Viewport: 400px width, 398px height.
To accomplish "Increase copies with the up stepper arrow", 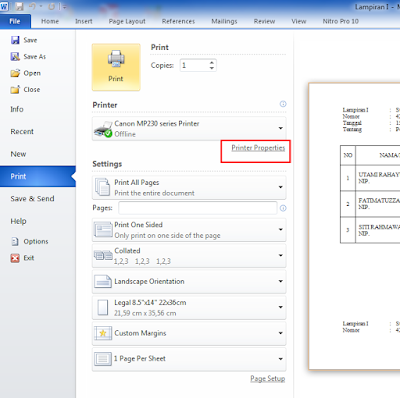I will click(212, 62).
